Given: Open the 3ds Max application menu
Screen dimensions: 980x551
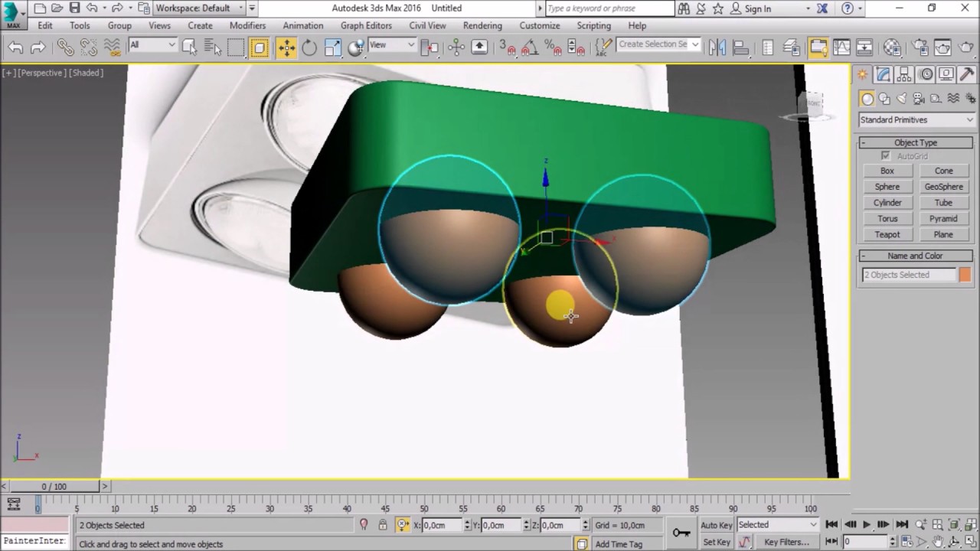Looking at the screenshot, I should coord(13,15).
